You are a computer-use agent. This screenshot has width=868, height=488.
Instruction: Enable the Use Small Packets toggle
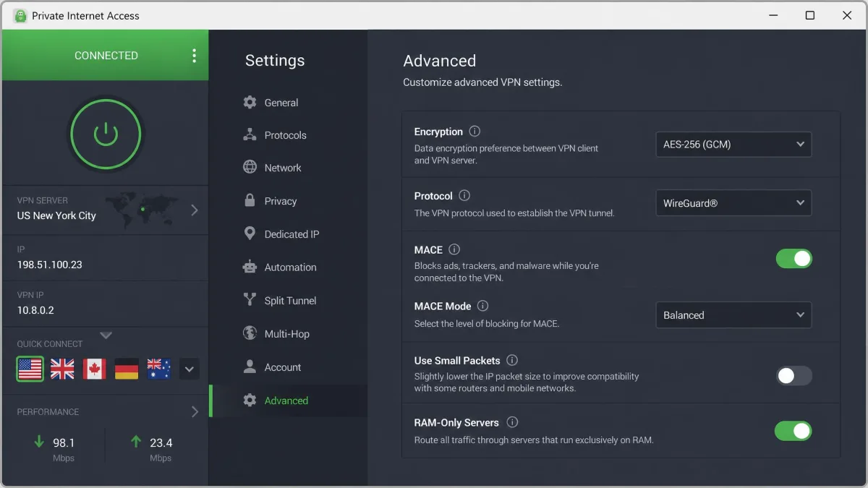794,375
